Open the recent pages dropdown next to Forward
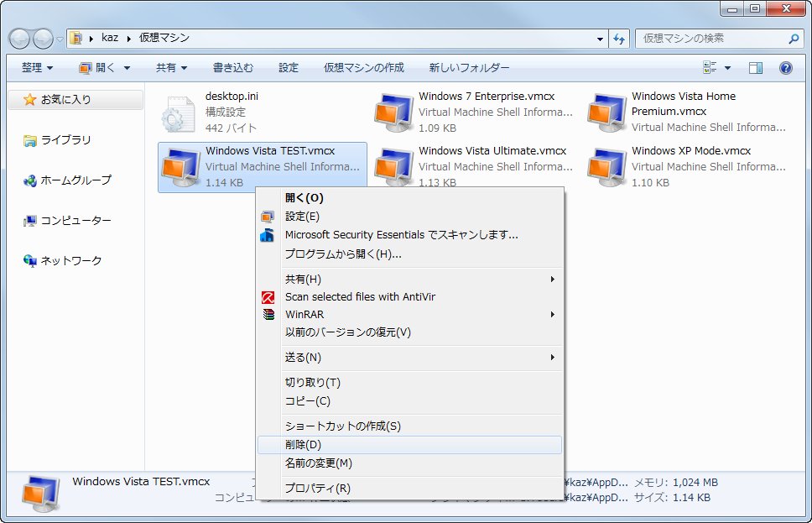 [x=60, y=39]
